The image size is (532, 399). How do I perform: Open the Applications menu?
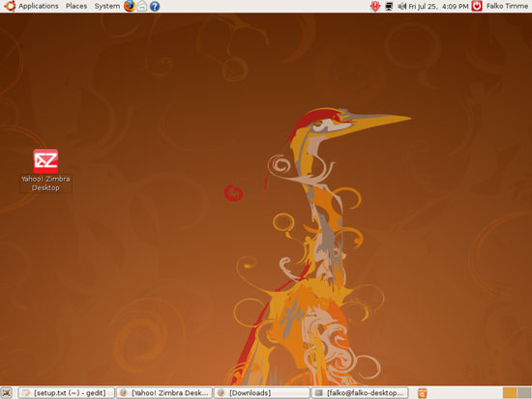coord(39,6)
